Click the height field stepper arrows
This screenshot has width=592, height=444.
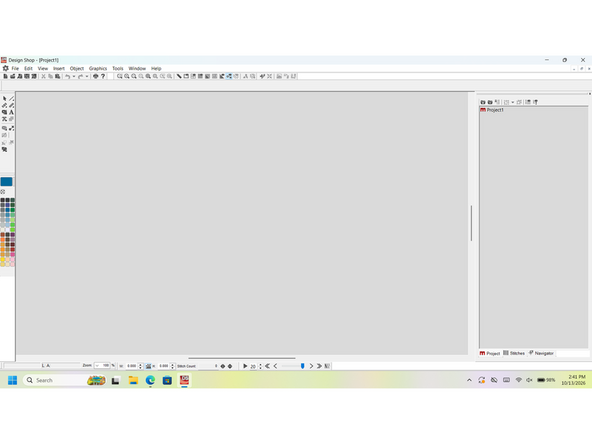[x=173, y=366]
